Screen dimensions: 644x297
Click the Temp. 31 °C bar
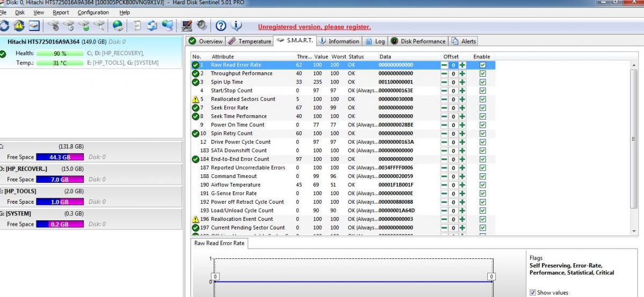pos(60,63)
